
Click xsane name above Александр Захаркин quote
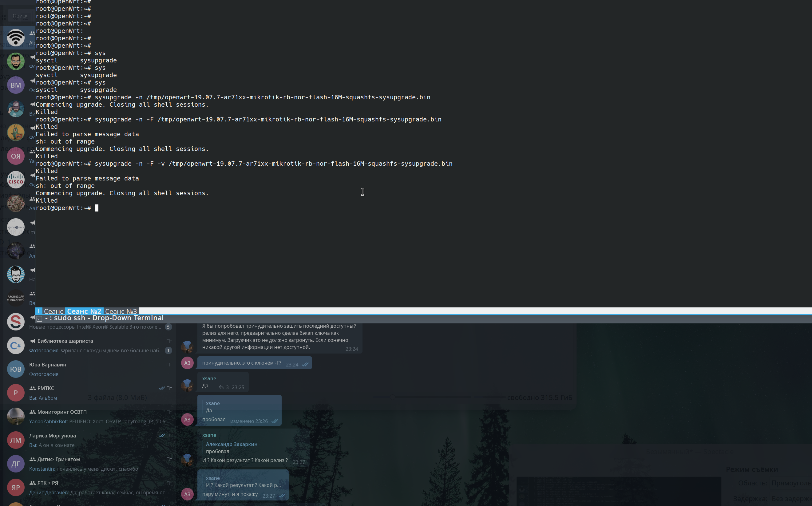point(209,435)
